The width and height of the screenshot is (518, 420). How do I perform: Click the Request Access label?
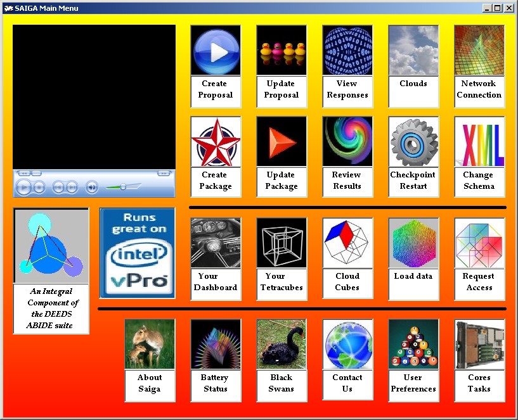click(479, 283)
